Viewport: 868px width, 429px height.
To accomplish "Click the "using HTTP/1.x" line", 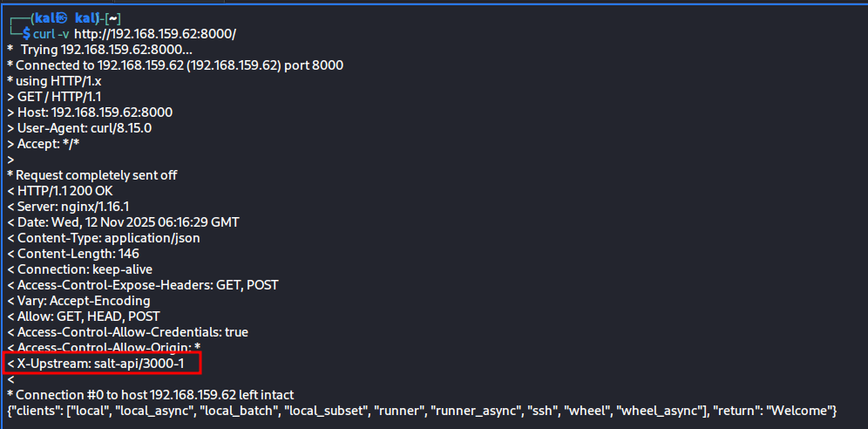I will 58,81.
